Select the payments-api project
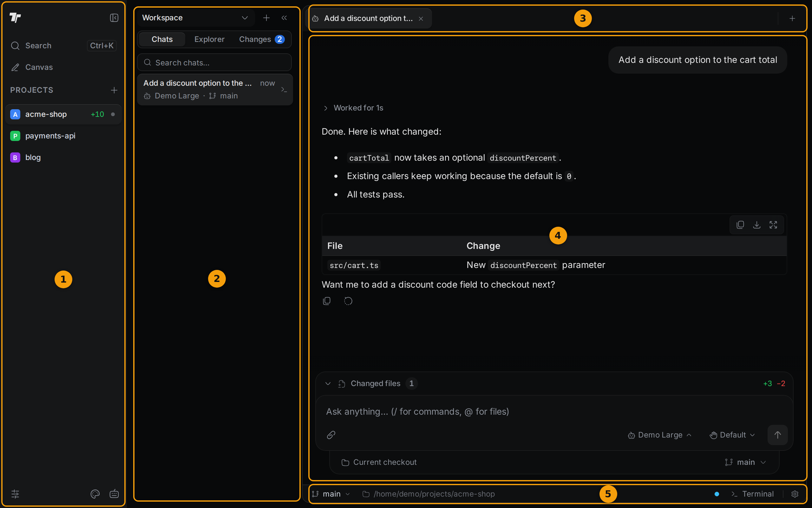The image size is (812, 508). pyautogui.click(x=63, y=136)
